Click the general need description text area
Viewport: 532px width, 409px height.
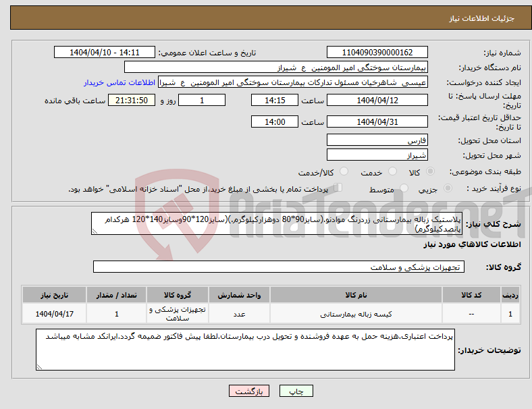[276, 223]
